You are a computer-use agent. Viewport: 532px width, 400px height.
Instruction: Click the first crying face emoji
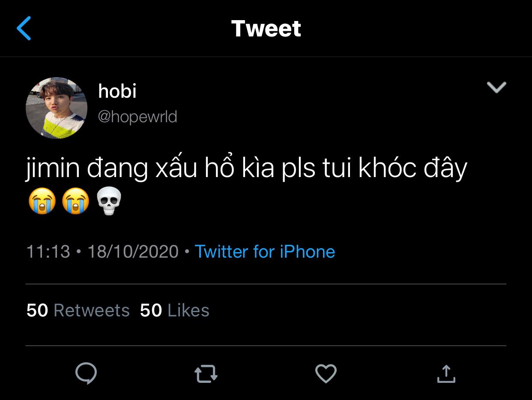(42, 201)
